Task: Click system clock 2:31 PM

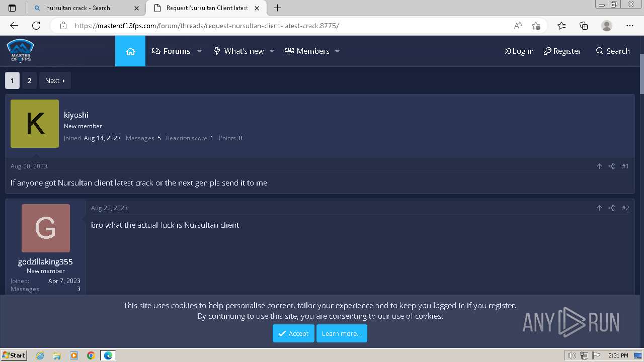Action: [x=618, y=355]
